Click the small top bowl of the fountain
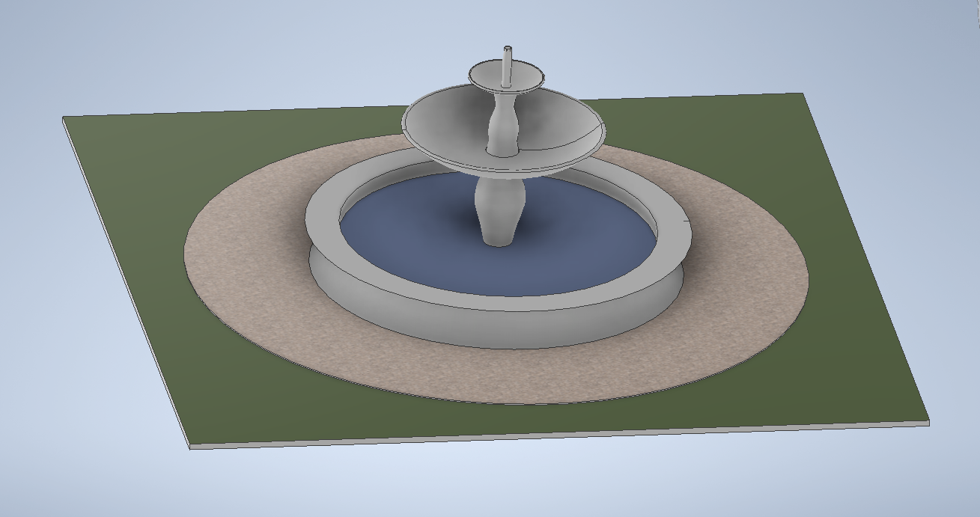The width and height of the screenshot is (980, 517). point(526,77)
